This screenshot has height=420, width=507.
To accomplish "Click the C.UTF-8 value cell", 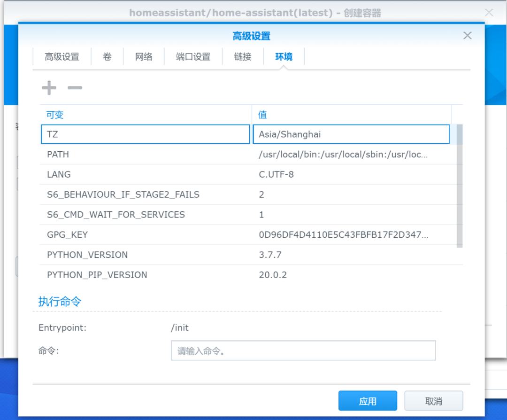I will pyautogui.click(x=276, y=174).
